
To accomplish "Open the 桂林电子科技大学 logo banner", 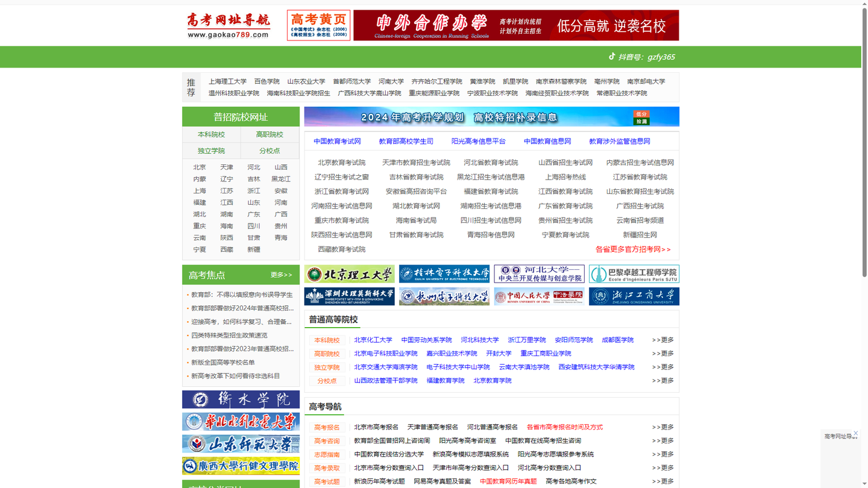I will coord(444,274).
